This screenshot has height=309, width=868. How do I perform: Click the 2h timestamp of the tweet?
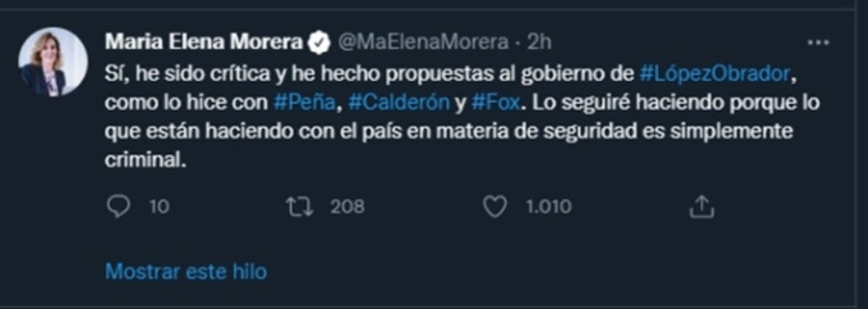(x=539, y=42)
